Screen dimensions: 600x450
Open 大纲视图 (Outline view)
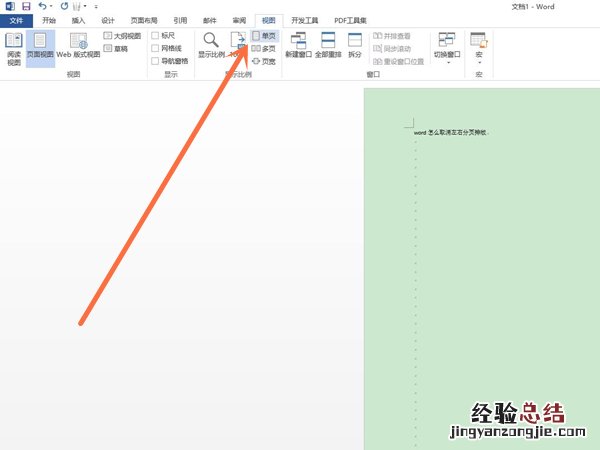tap(122, 36)
